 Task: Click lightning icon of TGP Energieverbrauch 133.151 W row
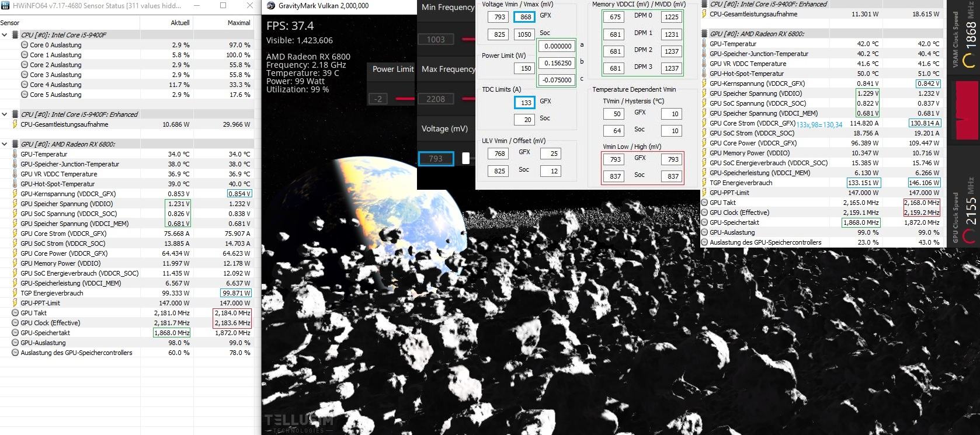pyautogui.click(x=704, y=183)
